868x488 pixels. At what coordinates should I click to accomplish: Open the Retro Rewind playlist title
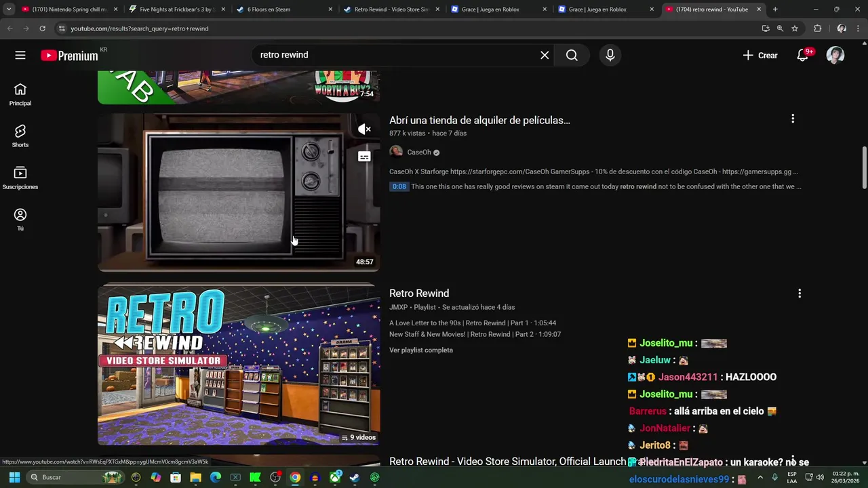[419, 293]
